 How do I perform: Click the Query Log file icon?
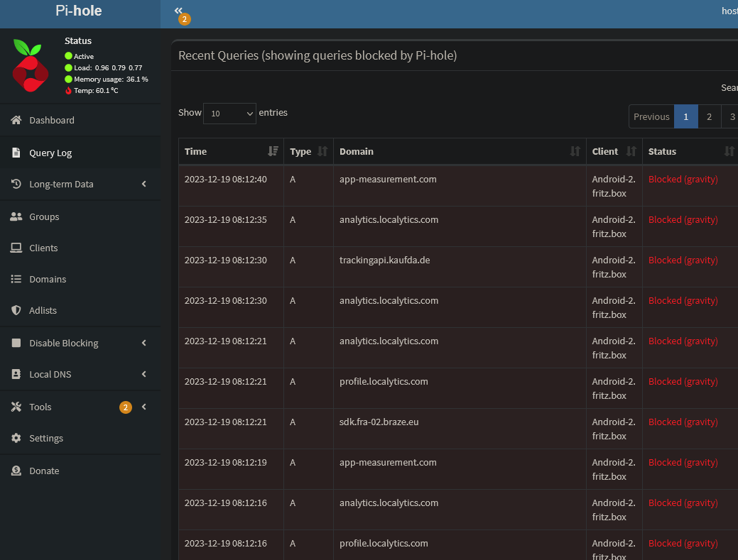click(x=16, y=153)
